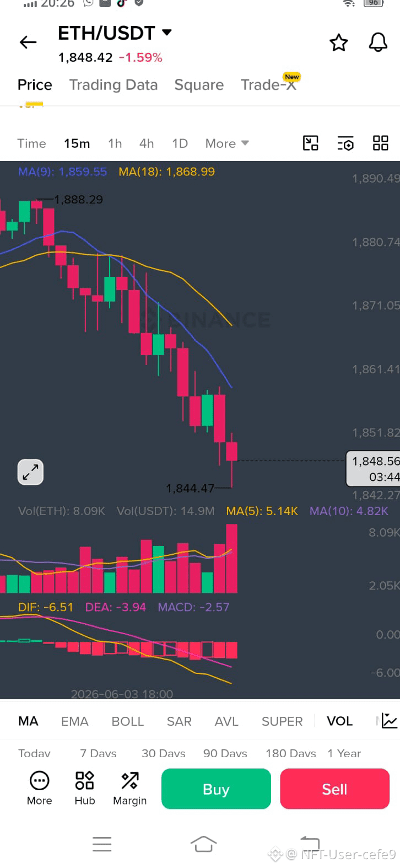
Task: Click the Vol(ETH): 8.09K label
Action: click(x=61, y=511)
